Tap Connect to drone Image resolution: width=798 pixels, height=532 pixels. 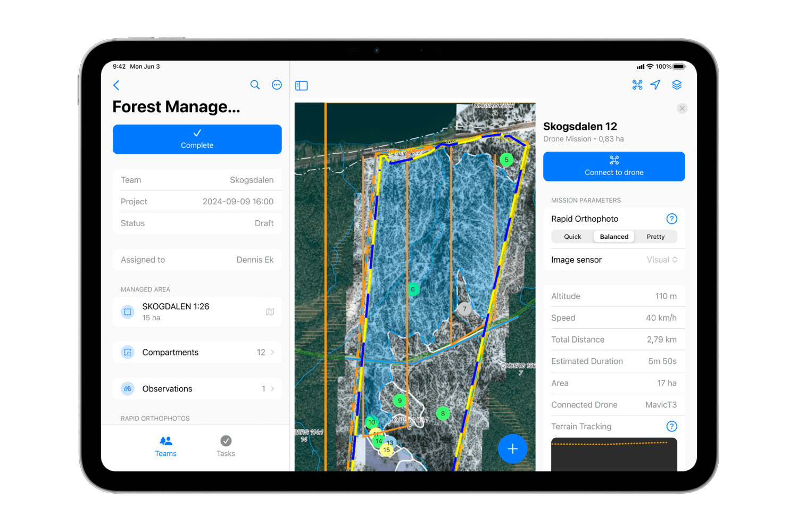tap(613, 166)
